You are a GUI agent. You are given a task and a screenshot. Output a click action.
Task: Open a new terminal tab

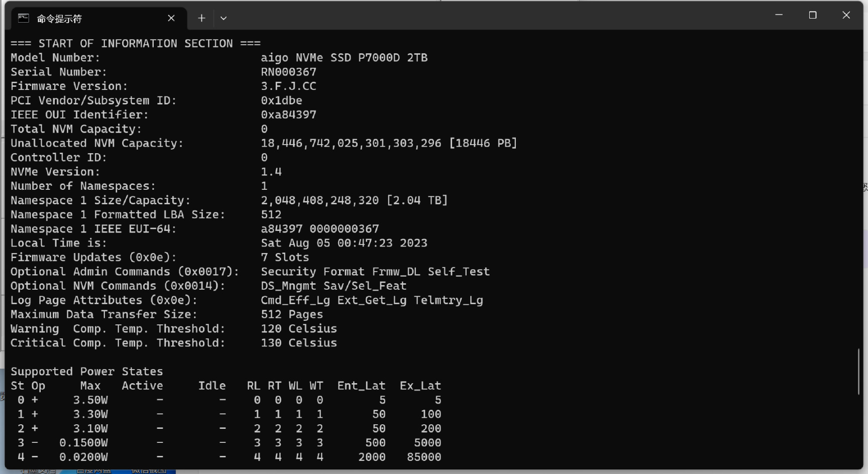pyautogui.click(x=201, y=19)
